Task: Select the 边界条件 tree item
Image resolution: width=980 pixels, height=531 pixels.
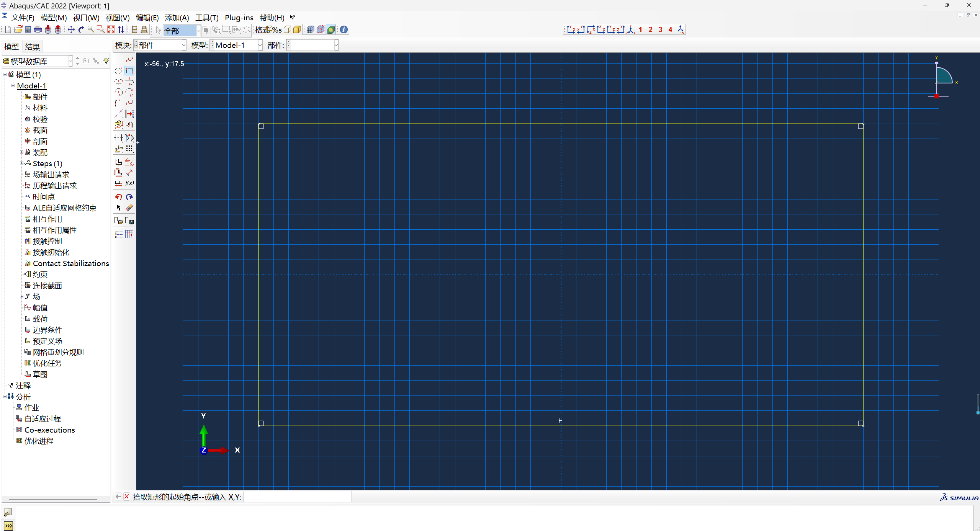Action: tap(47, 330)
